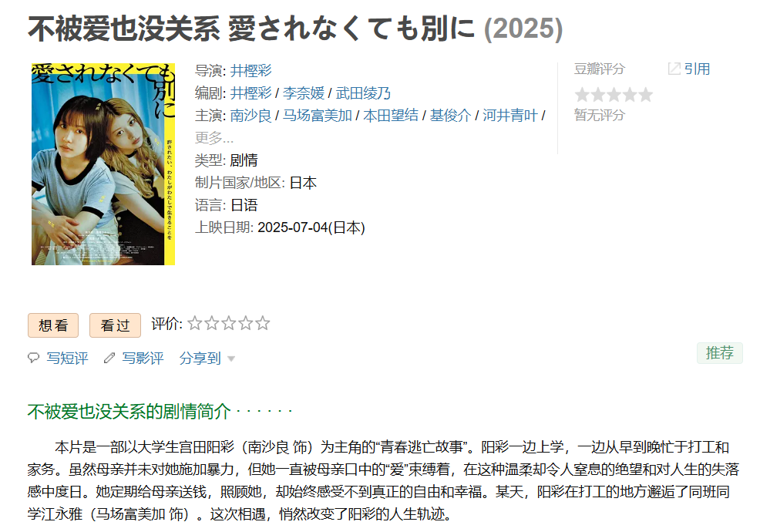Open actor 河井青叶 link
Screen dimensions: 760x532
pos(510,116)
